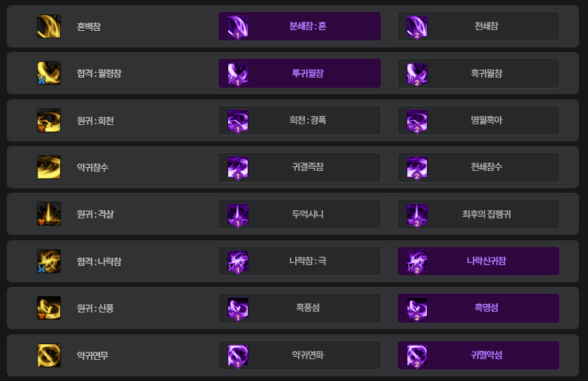
Task: Select the 천쇄참 enhancement option
Action: (x=478, y=26)
